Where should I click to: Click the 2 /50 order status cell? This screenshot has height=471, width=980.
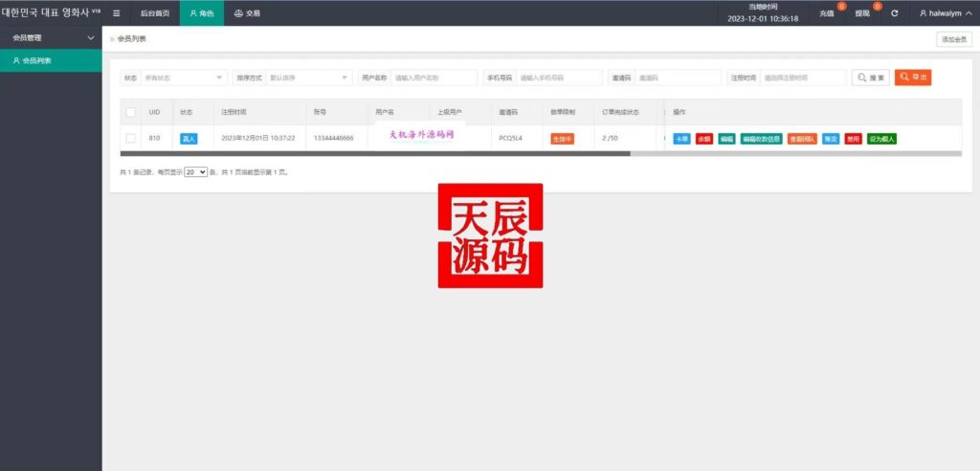click(x=610, y=138)
